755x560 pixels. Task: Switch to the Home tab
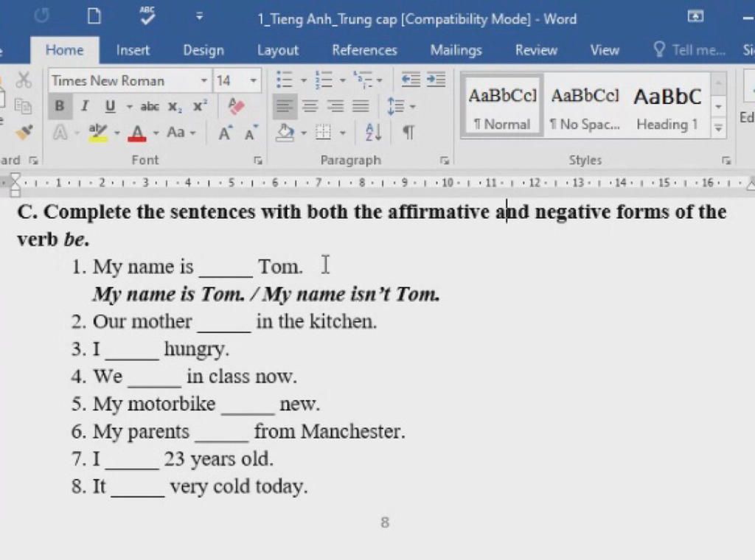(x=65, y=50)
